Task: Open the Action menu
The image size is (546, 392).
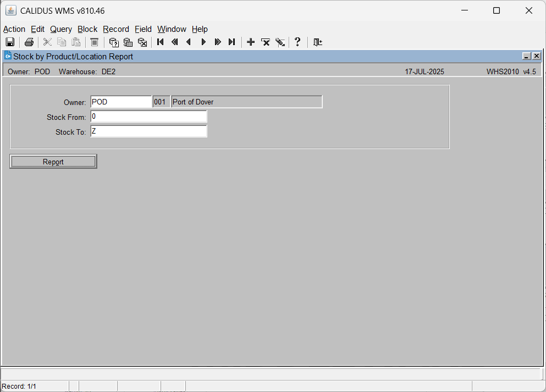Action: click(x=14, y=29)
